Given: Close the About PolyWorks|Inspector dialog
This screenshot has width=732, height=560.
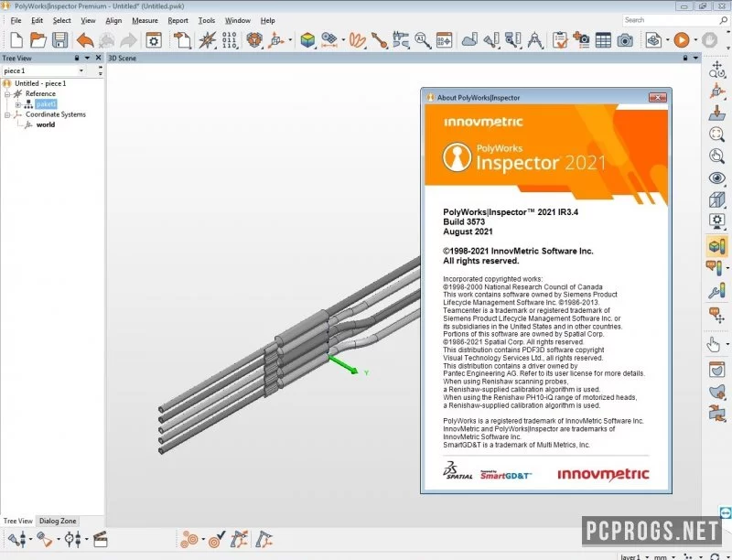Looking at the screenshot, I should click(658, 98).
